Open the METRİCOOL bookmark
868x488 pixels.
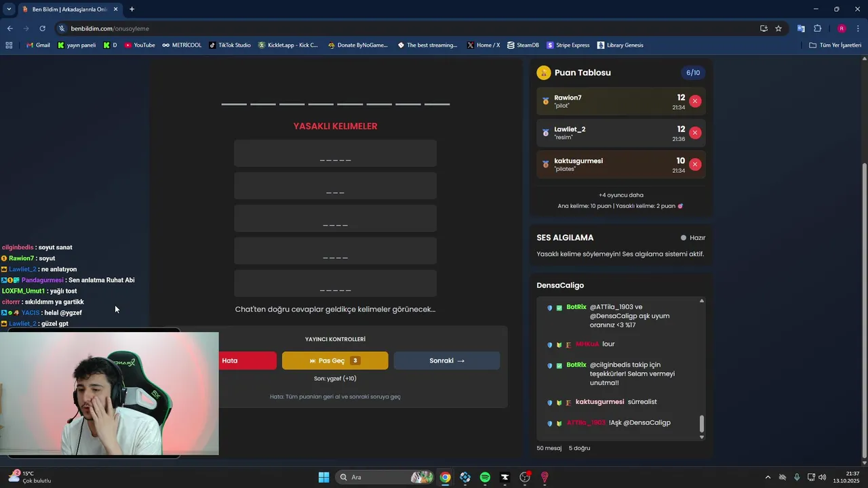pyautogui.click(x=182, y=45)
